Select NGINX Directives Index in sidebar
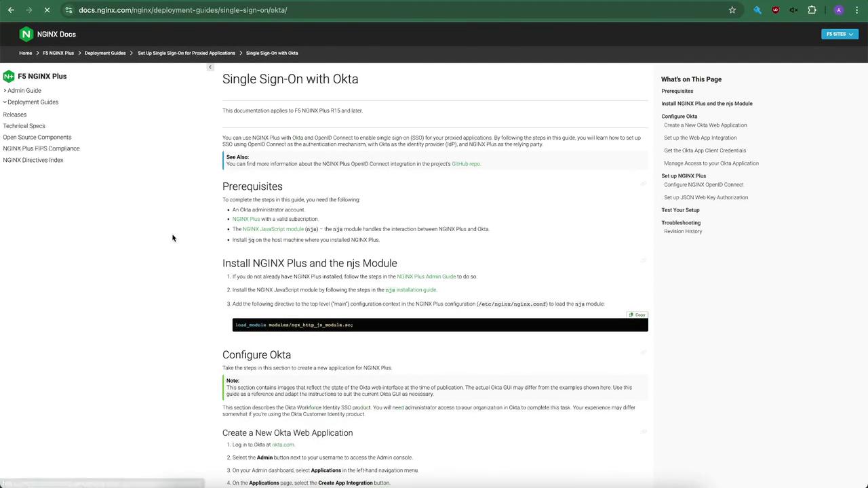868x488 pixels. 33,160
